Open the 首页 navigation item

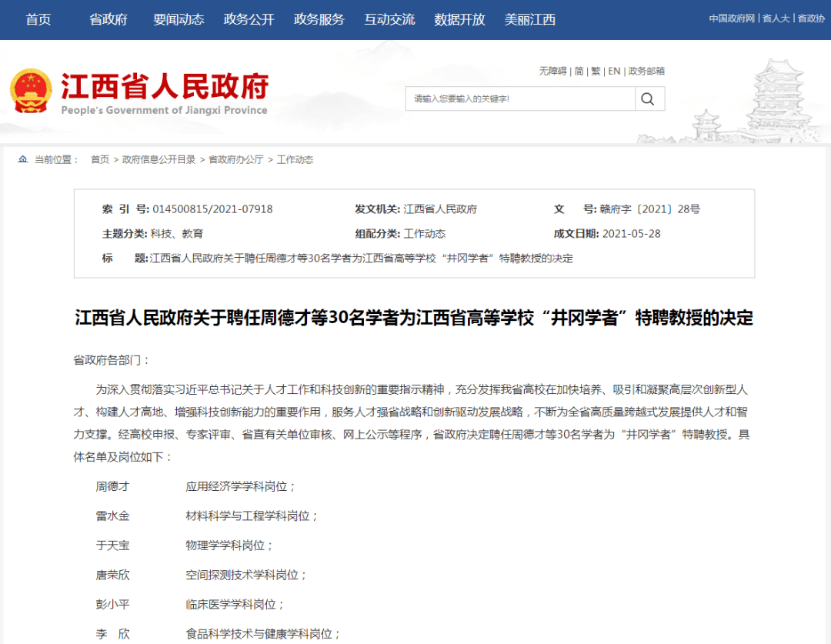(38, 19)
